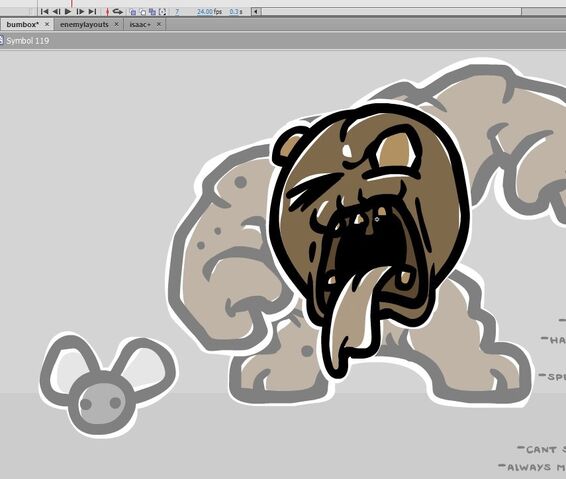Close the isaac+ tab

click(x=158, y=25)
